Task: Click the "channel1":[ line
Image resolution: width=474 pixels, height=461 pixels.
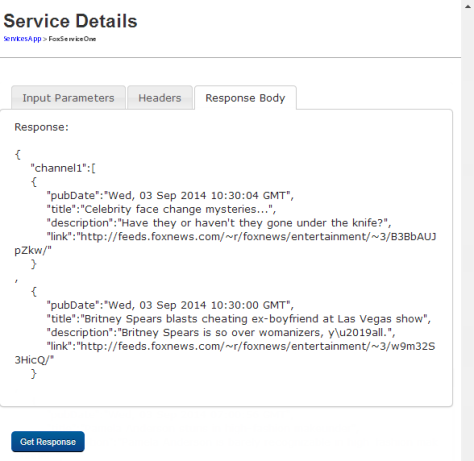Action: coord(63,168)
